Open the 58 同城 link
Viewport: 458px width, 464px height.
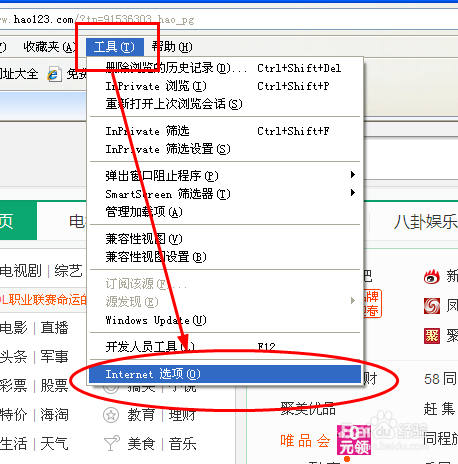pyautogui.click(x=441, y=379)
